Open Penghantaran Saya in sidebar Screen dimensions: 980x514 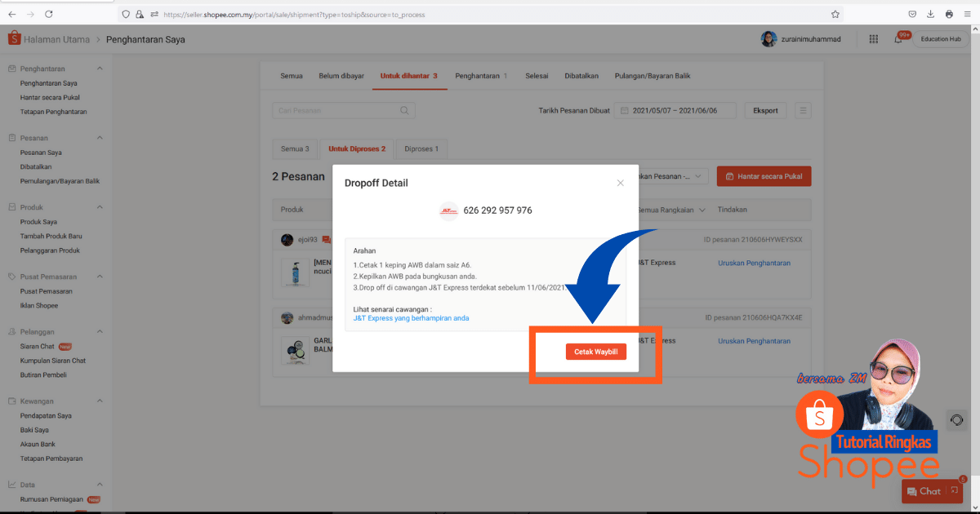coord(49,83)
